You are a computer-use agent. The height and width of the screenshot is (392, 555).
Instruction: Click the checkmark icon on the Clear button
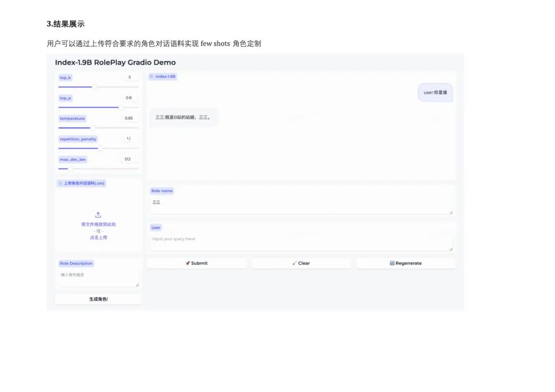(x=296, y=263)
